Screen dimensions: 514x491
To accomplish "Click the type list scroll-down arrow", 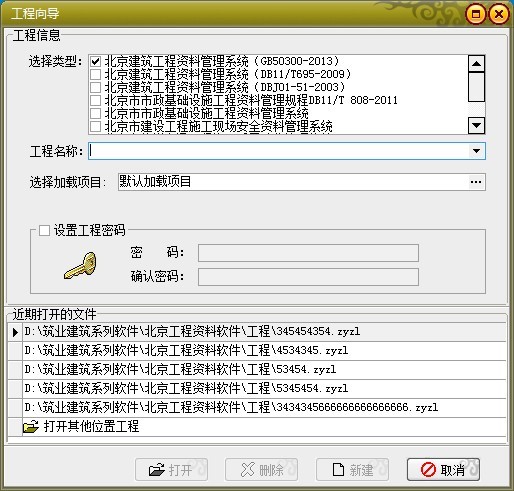I will (476, 126).
